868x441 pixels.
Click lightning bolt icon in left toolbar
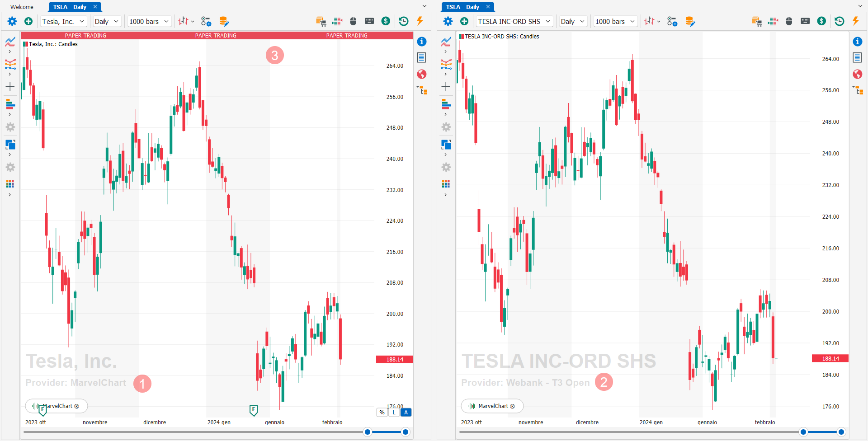420,21
